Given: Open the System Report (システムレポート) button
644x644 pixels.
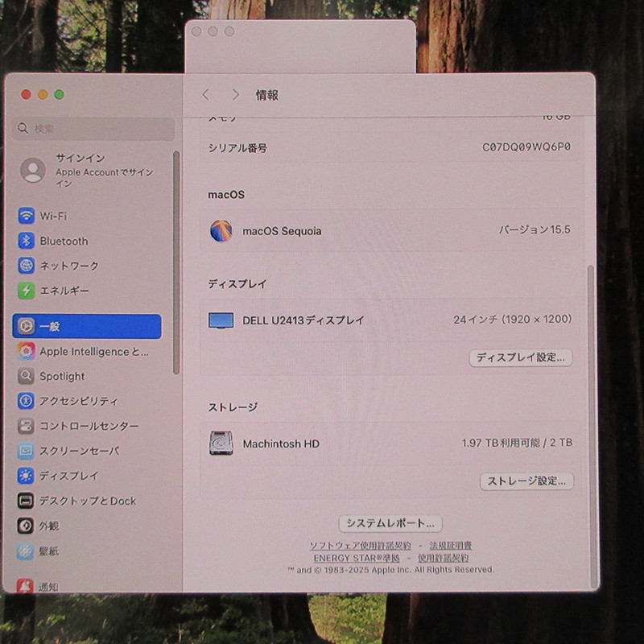Looking at the screenshot, I should (390, 523).
